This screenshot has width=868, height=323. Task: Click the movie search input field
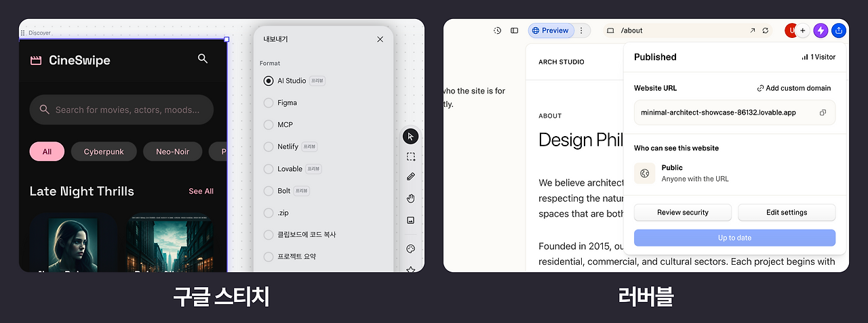tap(121, 110)
